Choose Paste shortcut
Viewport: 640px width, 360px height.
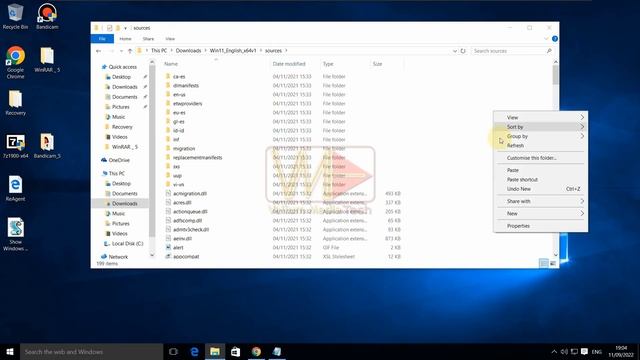coord(540,179)
